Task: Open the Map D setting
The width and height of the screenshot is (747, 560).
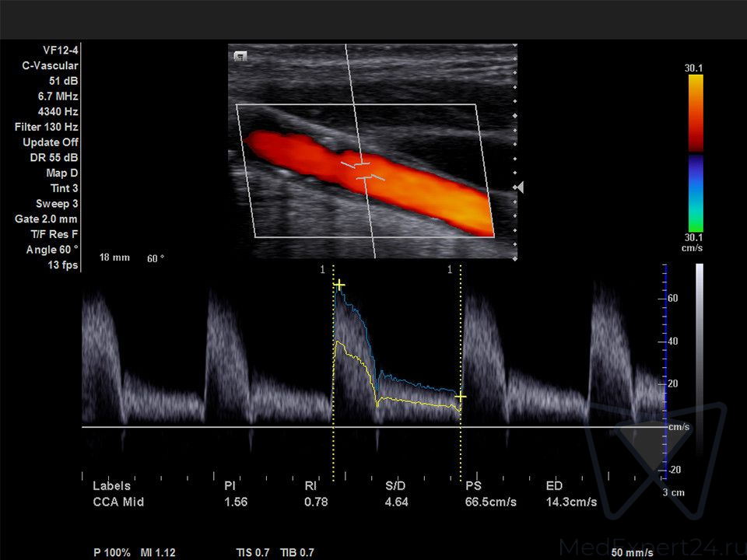Action: coord(62,173)
